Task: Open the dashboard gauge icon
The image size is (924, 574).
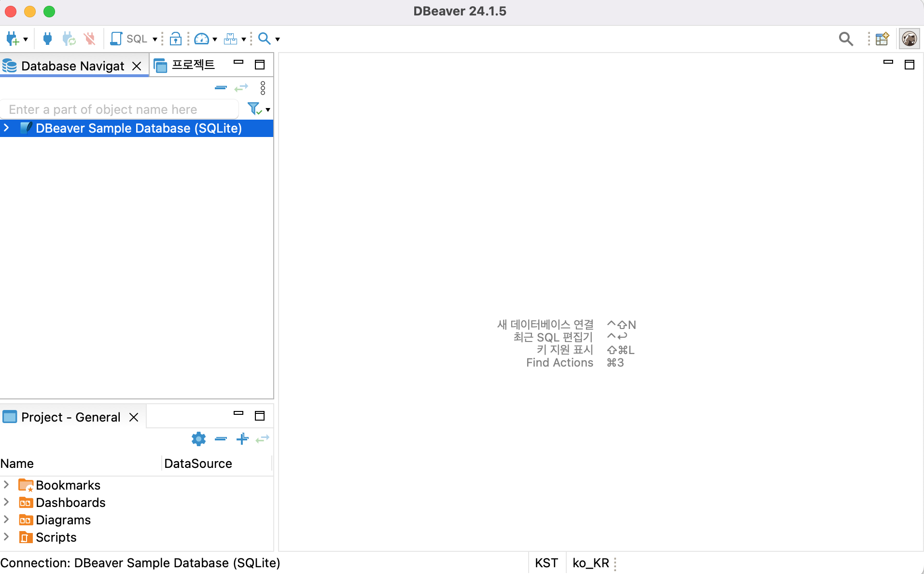Action: tap(201, 39)
